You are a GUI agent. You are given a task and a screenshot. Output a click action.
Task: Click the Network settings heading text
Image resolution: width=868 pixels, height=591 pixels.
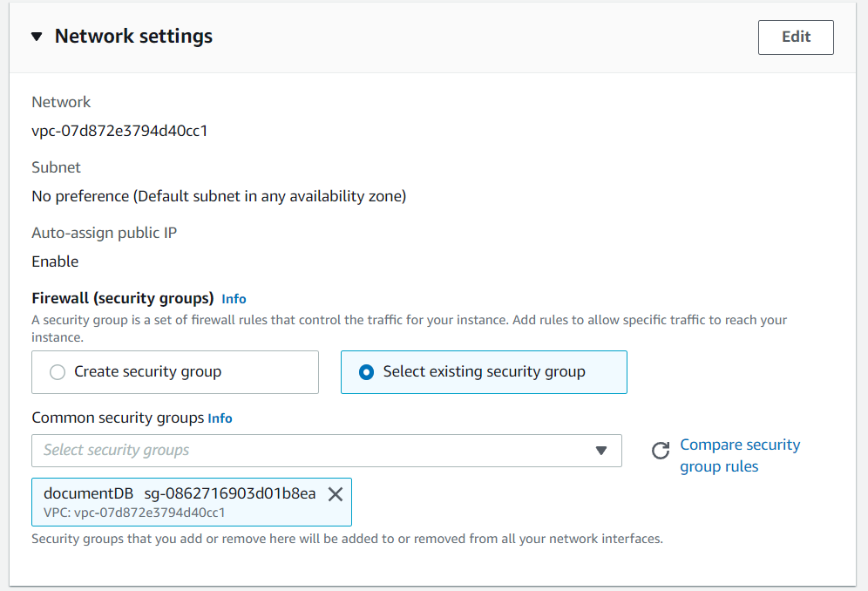(x=133, y=37)
